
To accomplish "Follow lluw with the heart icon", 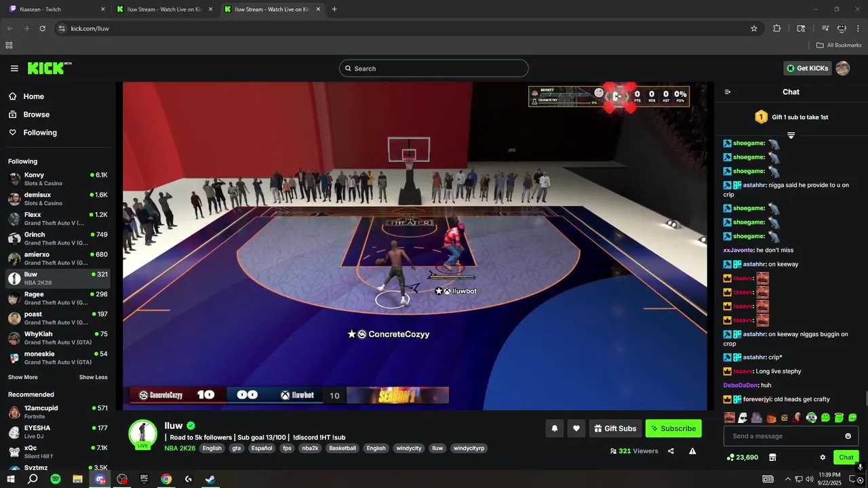I will pos(576,428).
